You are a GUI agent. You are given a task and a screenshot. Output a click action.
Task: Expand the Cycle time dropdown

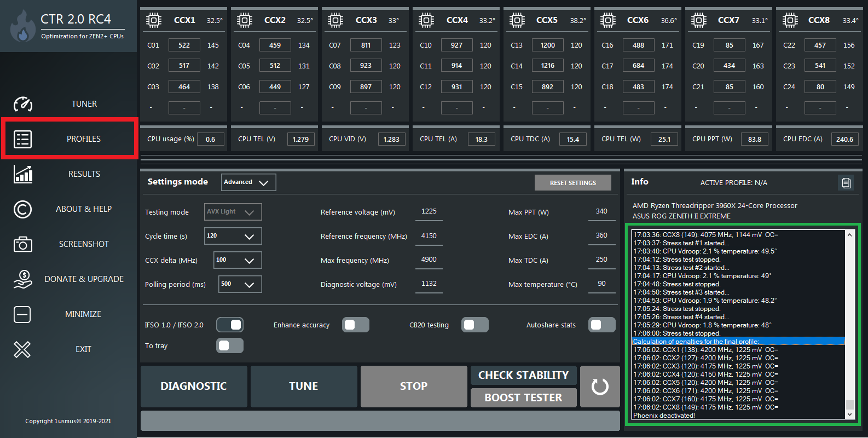(x=233, y=236)
